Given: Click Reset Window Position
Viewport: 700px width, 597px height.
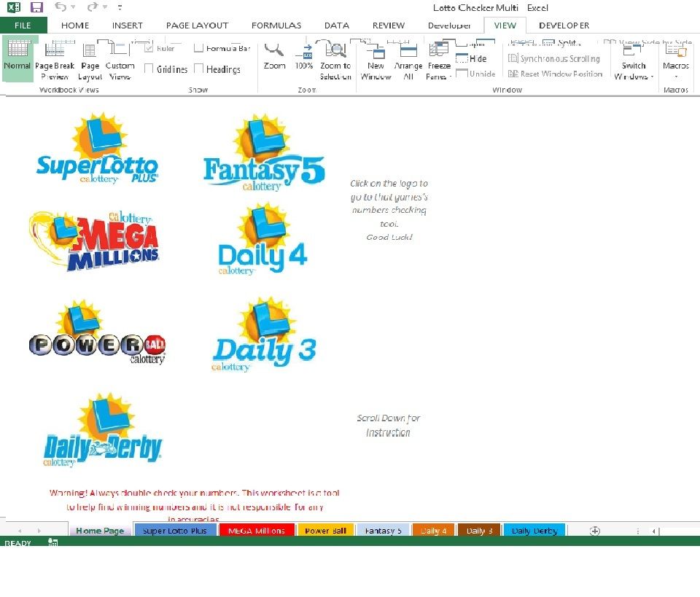Looking at the screenshot, I should tap(556, 74).
